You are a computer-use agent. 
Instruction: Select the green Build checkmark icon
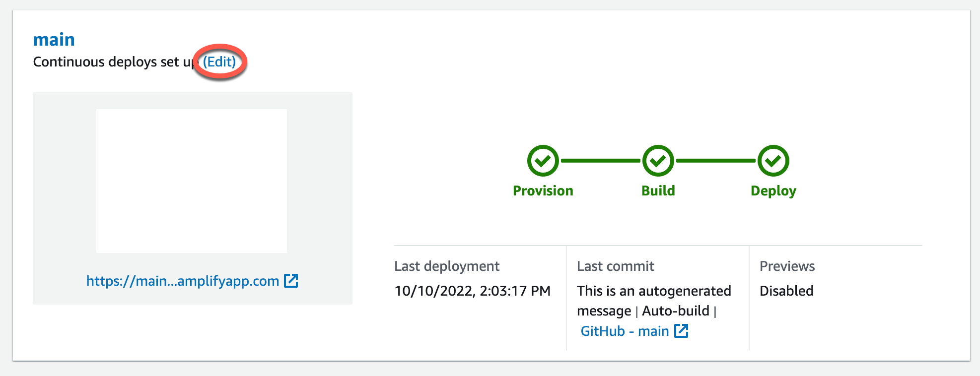click(x=658, y=160)
